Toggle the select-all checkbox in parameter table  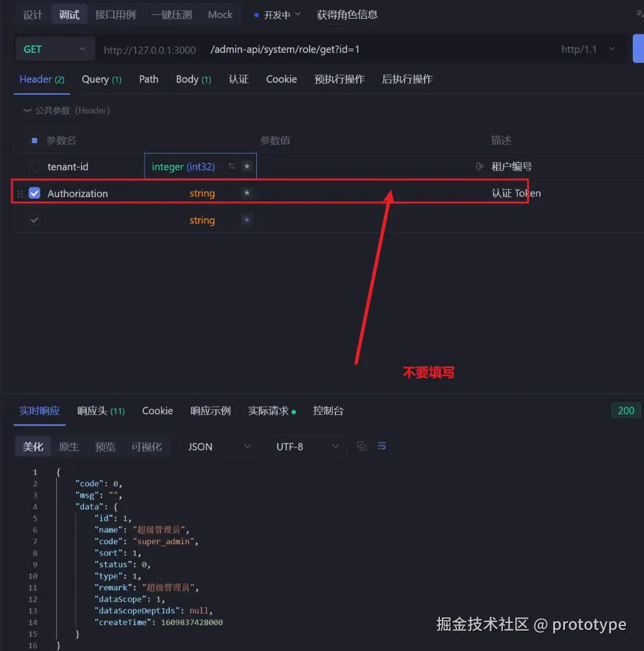pyautogui.click(x=34, y=140)
